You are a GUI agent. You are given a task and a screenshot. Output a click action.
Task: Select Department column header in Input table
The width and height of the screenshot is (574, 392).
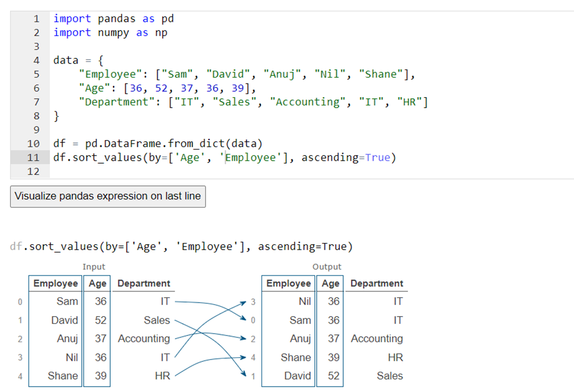pyautogui.click(x=144, y=283)
